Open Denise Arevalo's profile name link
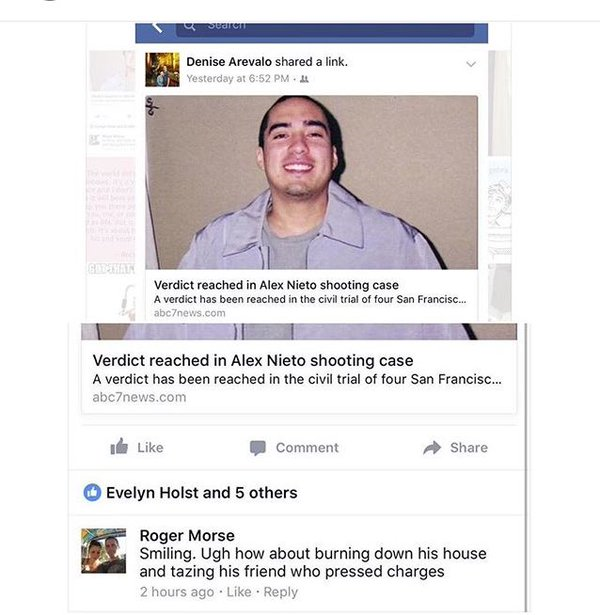 229,62
